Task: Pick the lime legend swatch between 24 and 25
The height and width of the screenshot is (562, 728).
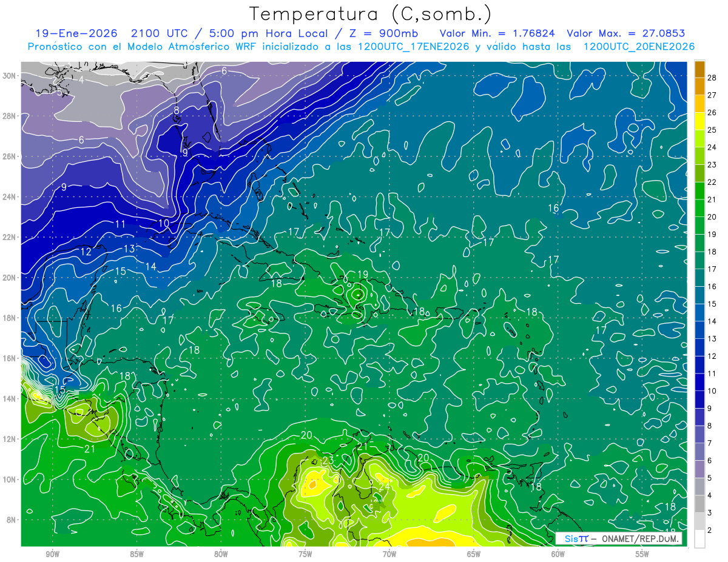Action: (x=699, y=138)
